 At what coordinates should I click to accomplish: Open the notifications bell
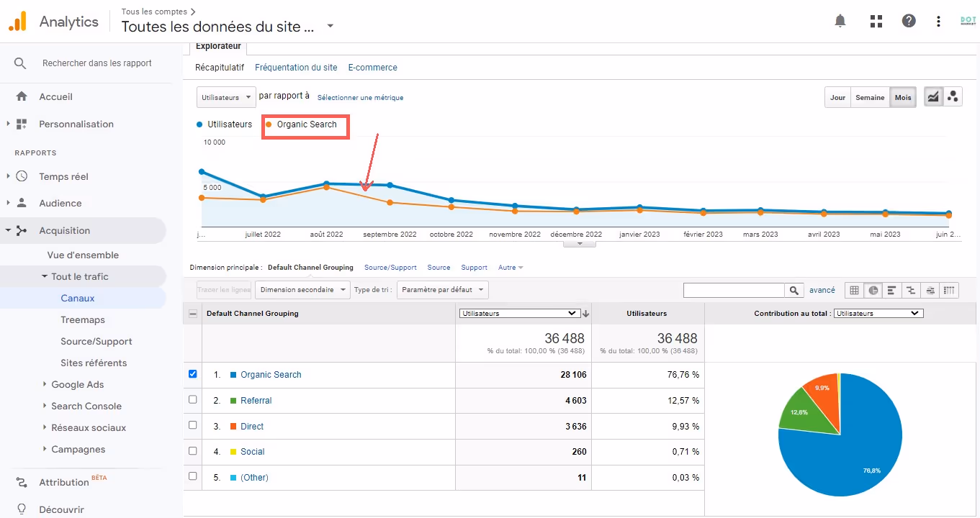pyautogui.click(x=840, y=21)
